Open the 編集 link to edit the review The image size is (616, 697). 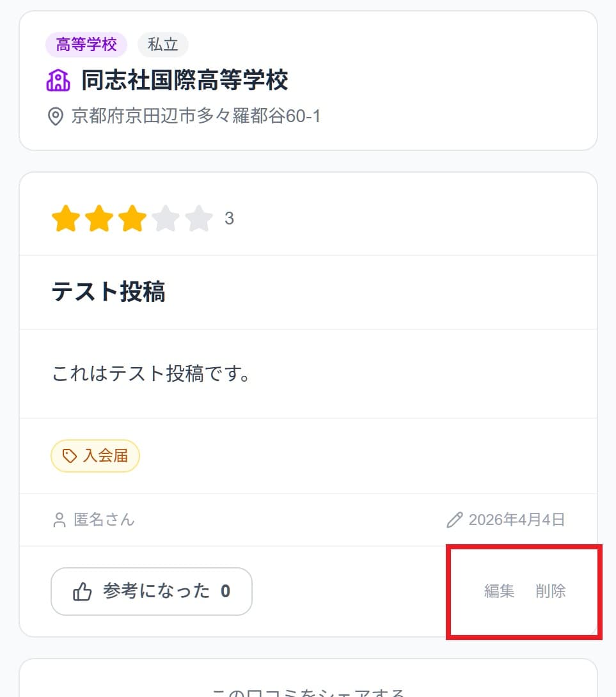pos(499,591)
